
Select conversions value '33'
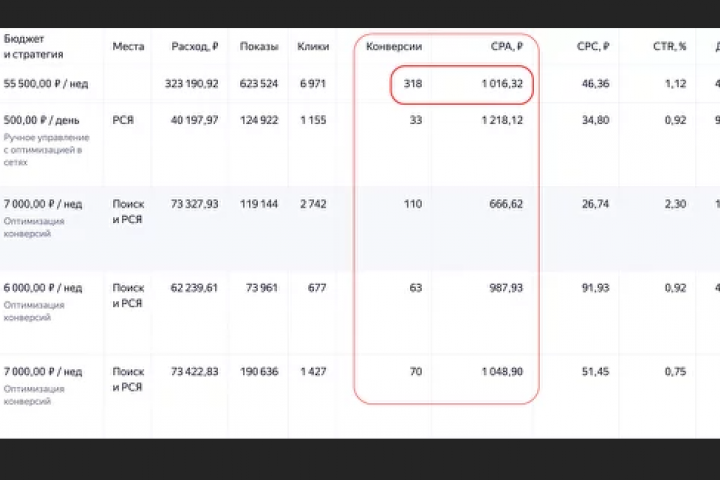click(416, 120)
